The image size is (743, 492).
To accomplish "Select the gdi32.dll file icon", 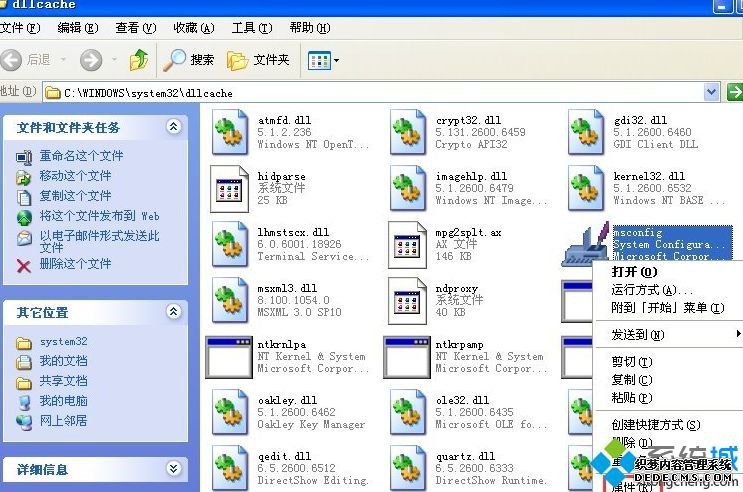I will coord(587,132).
